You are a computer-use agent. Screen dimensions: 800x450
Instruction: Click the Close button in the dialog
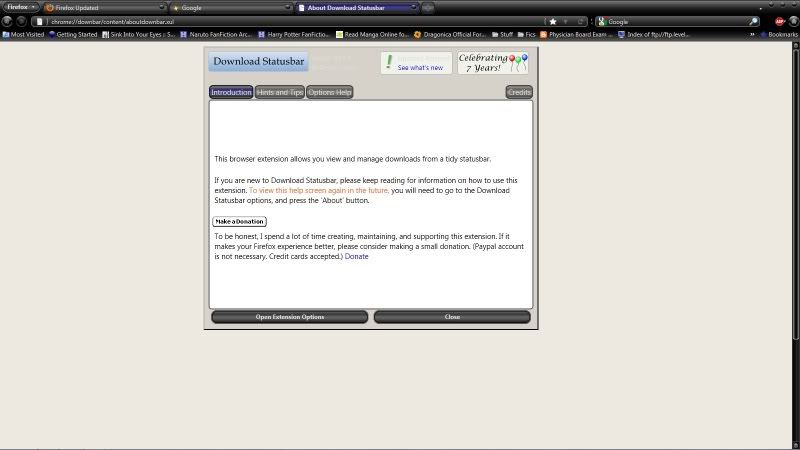tap(452, 317)
